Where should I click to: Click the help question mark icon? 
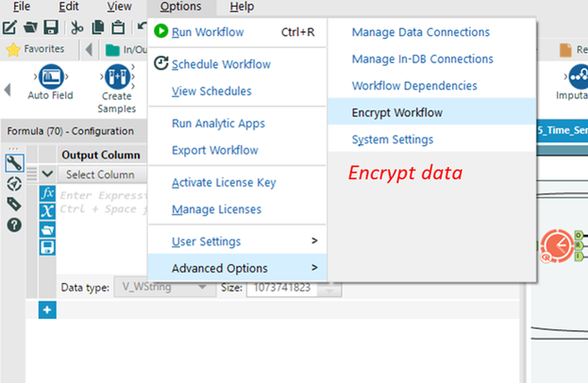click(x=14, y=225)
